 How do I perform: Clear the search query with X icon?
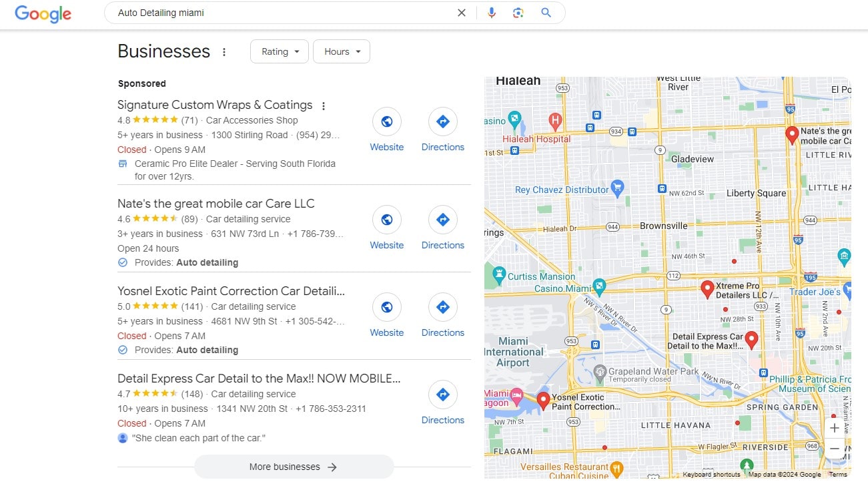[461, 13]
